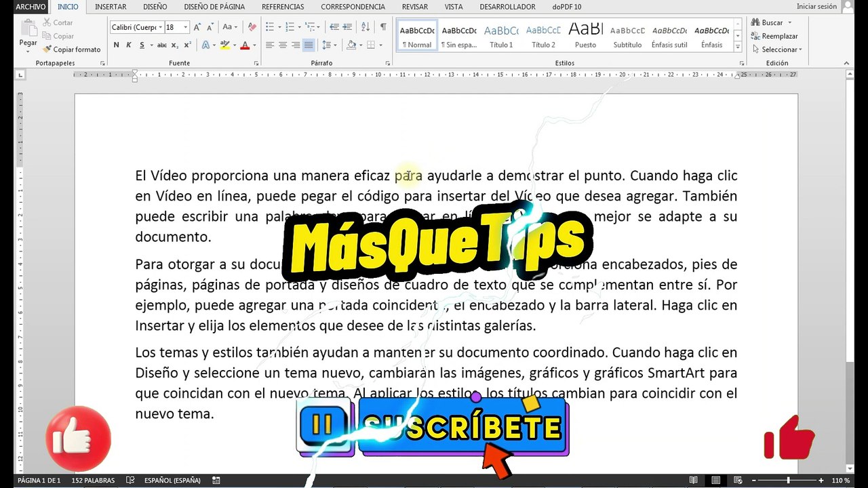Click paragraph shading paint bucket

(x=351, y=45)
